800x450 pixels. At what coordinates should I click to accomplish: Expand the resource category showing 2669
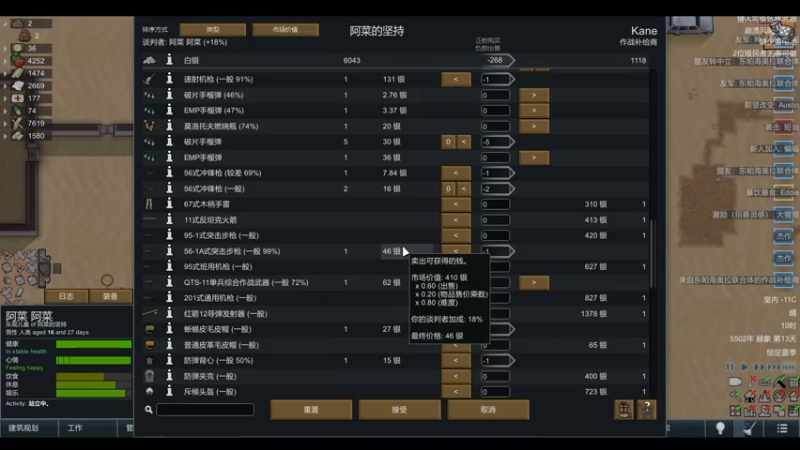(x=5, y=86)
